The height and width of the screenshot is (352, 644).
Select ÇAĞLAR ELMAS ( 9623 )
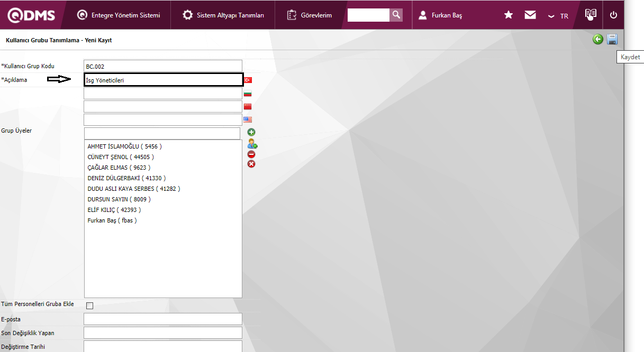tap(119, 168)
